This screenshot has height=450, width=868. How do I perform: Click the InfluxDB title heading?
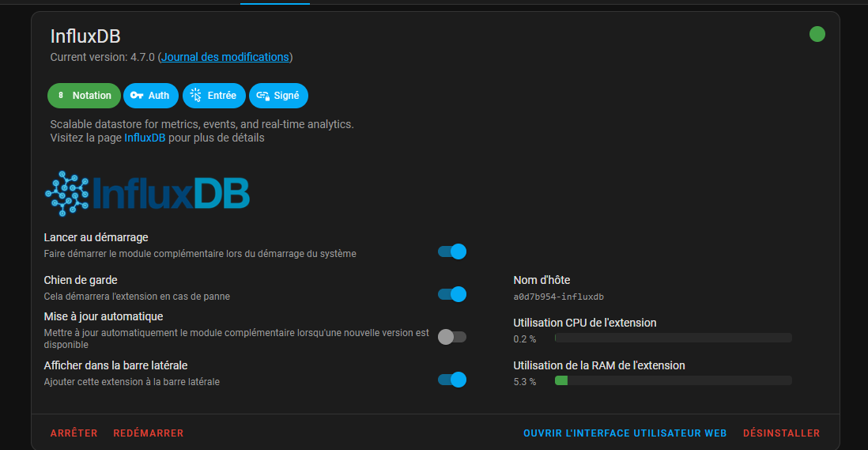pos(85,36)
